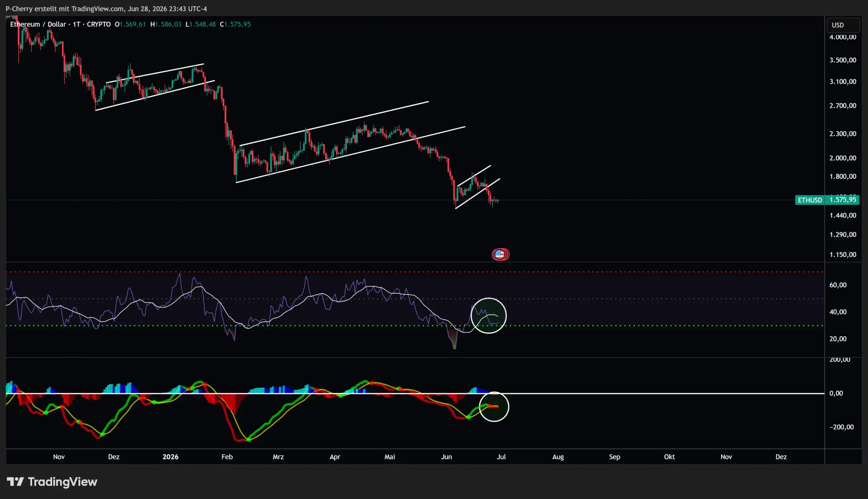
Task: Click the low value L1.548,48
Action: click(201, 24)
